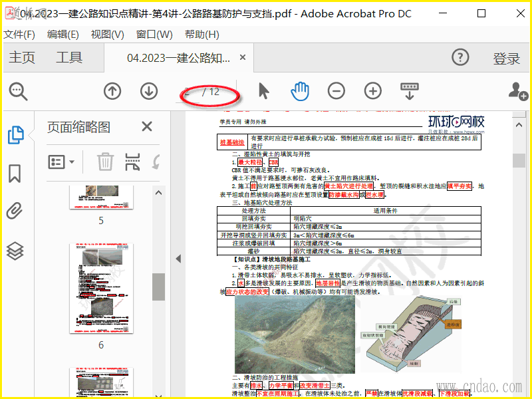Delete selected pages with trash icon

(106, 162)
